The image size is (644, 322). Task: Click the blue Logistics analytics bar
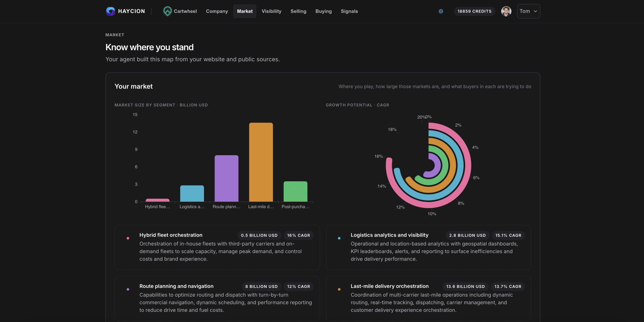pyautogui.click(x=192, y=194)
